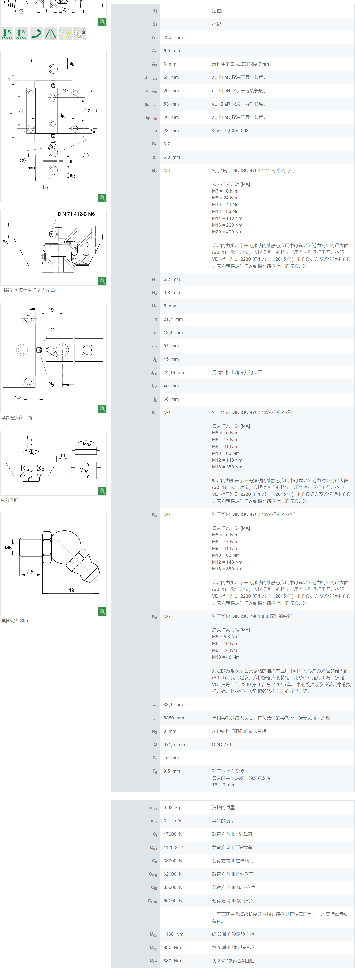The height and width of the screenshot is (980, 355).
Task: Click the M0z note 绕 Z 轴的额定静扭矩
Action: click(x=233, y=961)
